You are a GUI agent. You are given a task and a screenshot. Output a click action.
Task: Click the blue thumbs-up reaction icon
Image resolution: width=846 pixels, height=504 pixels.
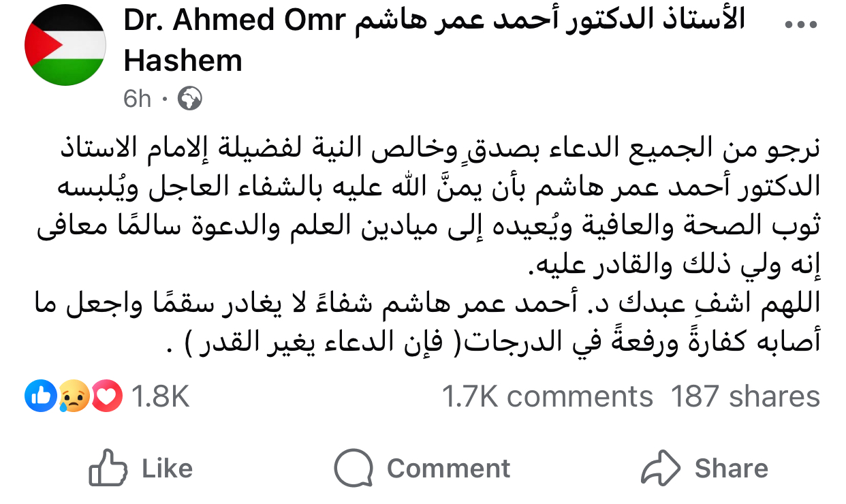click(x=41, y=396)
